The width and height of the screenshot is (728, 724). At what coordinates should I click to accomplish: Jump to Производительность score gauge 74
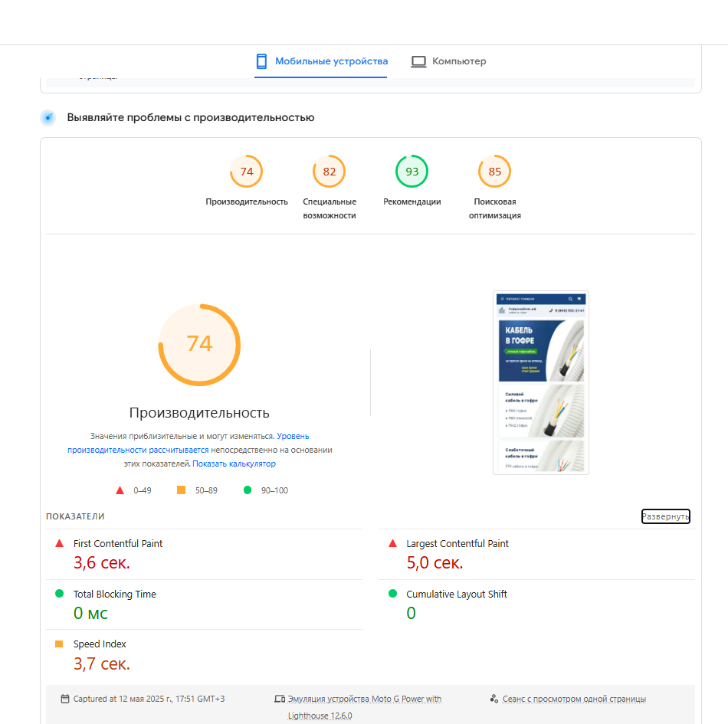(247, 172)
